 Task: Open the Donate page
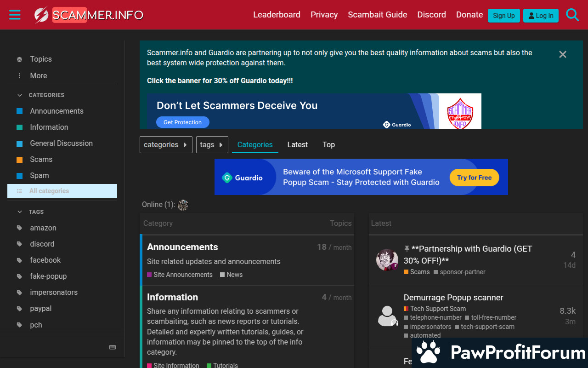(469, 15)
